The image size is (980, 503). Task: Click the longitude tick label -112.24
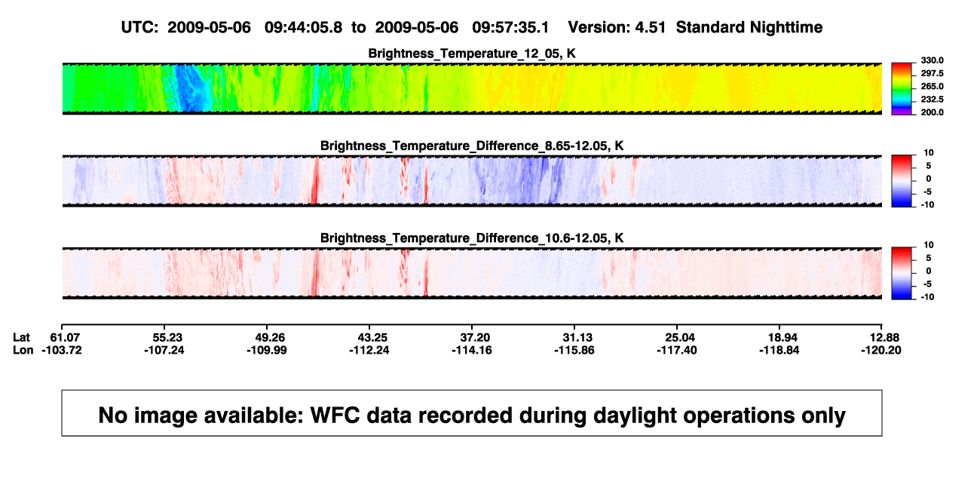coord(369,350)
